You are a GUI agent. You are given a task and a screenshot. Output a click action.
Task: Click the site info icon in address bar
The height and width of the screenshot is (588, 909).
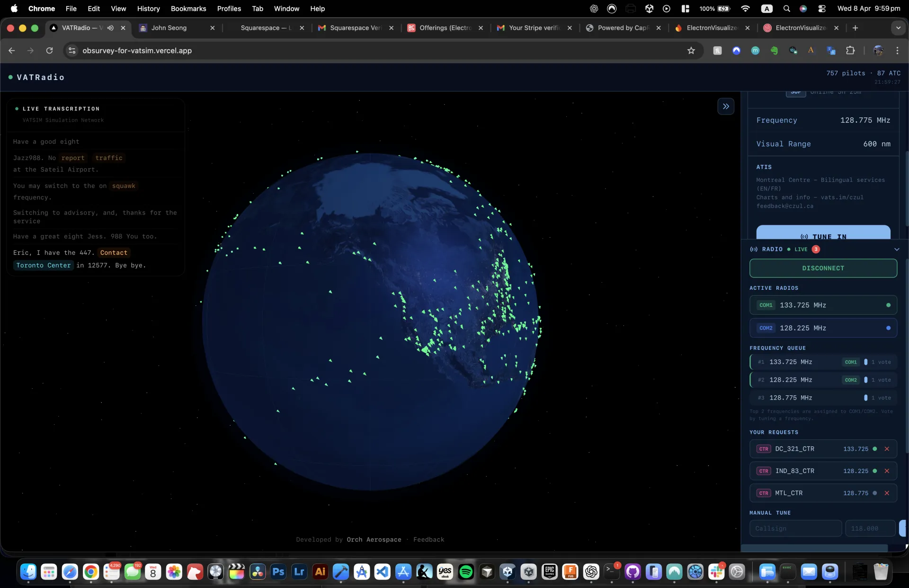[x=72, y=51]
